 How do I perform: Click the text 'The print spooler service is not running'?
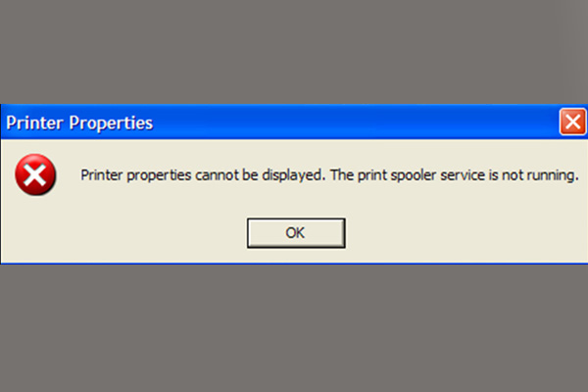pos(454,175)
